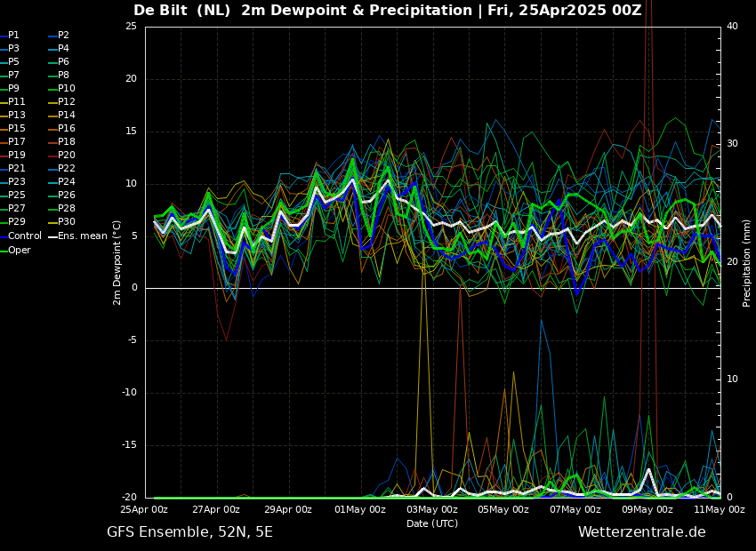Click the 40 precipitation axis value
Screen dimensions: 756x551
click(732, 26)
